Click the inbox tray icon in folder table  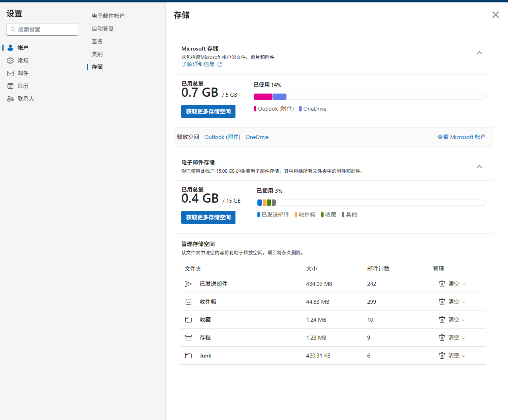pyautogui.click(x=188, y=302)
